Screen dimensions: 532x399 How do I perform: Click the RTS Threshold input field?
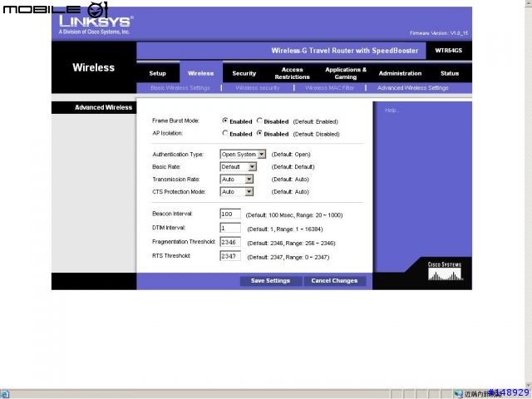point(230,256)
